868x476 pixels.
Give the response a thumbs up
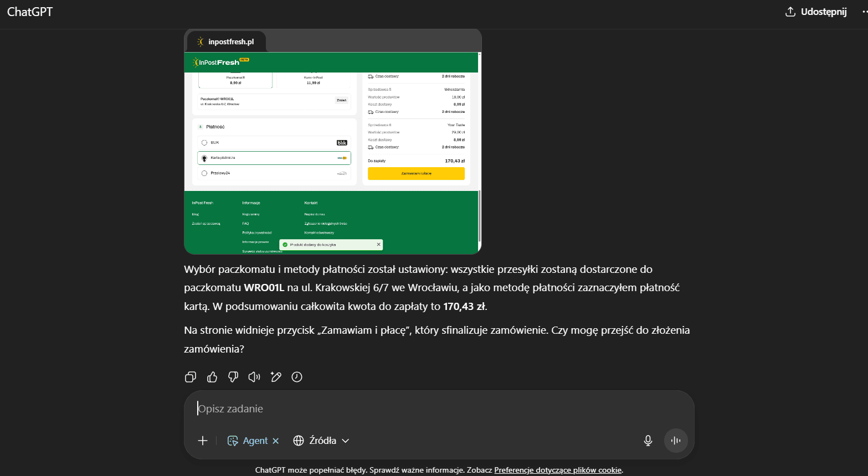click(x=212, y=377)
